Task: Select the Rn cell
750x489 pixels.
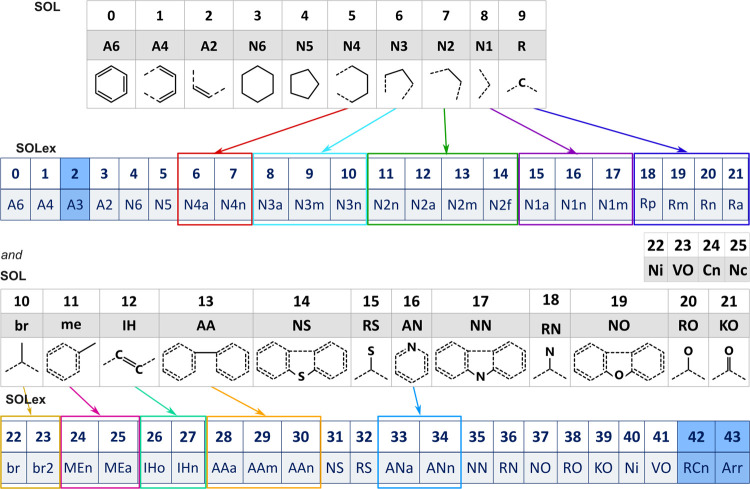Action: (x=708, y=205)
